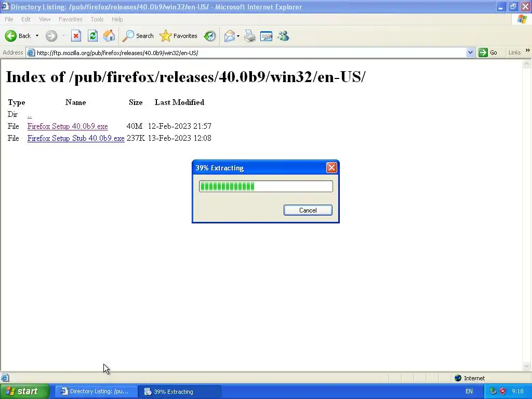Refresh the page with Refresh icon
This screenshot has width=532, height=399.
point(92,36)
